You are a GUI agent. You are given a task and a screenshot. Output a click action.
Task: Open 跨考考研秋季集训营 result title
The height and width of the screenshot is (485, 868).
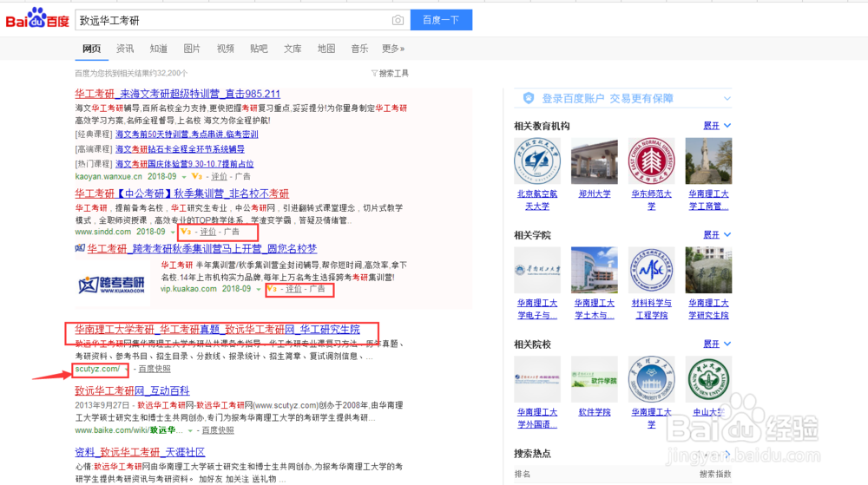(202, 249)
